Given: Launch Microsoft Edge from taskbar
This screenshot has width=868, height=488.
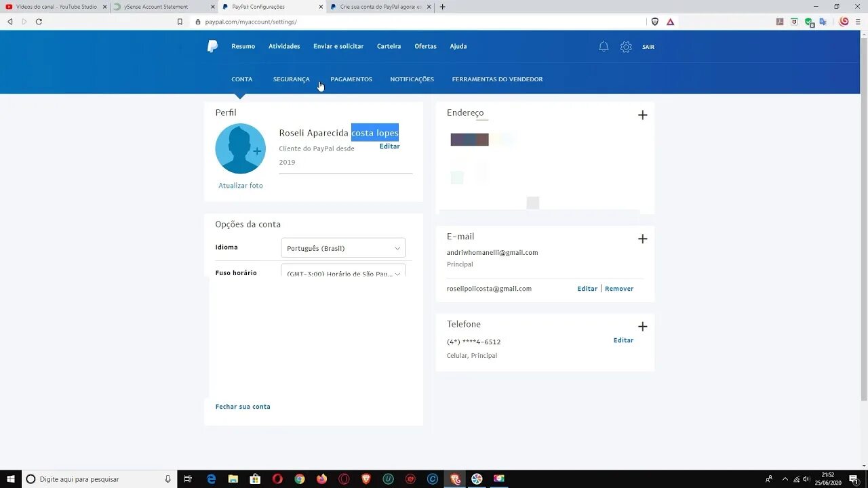Looking at the screenshot, I should (211, 479).
